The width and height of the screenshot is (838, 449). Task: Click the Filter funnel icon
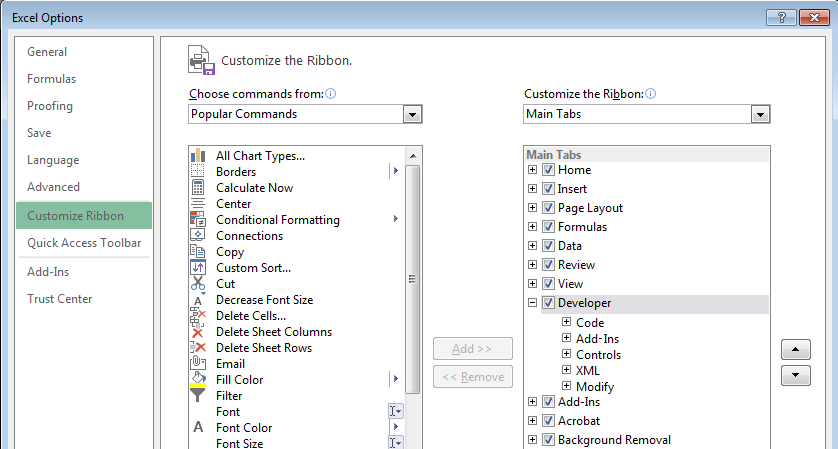(x=197, y=395)
